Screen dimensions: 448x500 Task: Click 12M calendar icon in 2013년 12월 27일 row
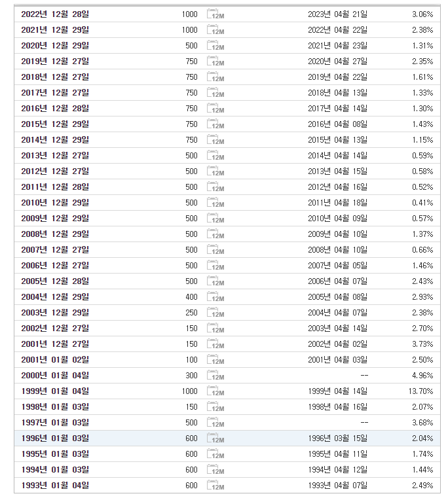pos(215,156)
